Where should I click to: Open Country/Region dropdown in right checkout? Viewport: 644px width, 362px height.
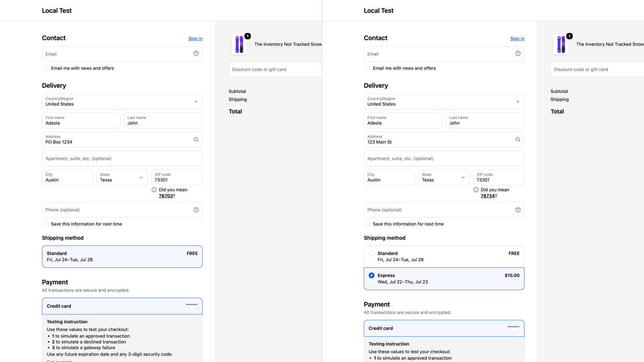pos(444,101)
